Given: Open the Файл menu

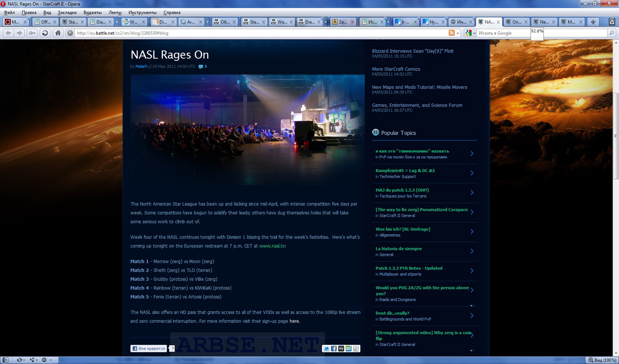Looking at the screenshot, I should coord(10,13).
